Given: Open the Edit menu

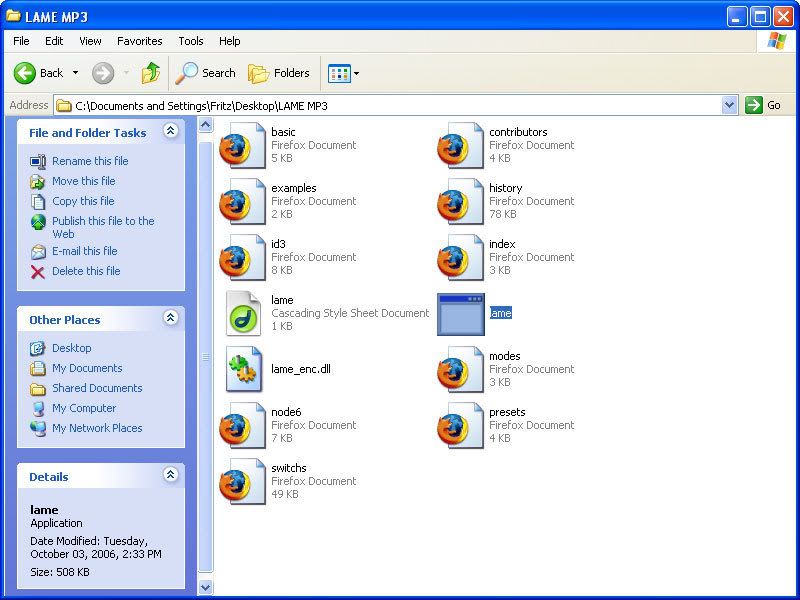Looking at the screenshot, I should pyautogui.click(x=54, y=41).
